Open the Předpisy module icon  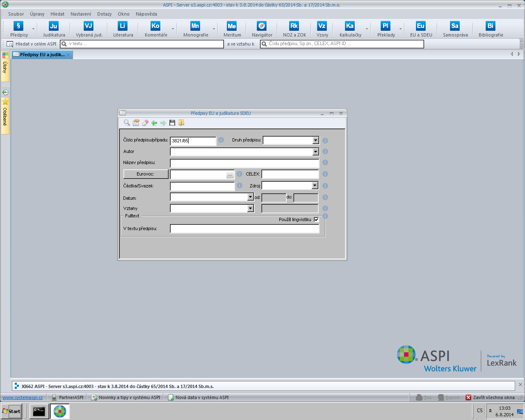pos(18,26)
